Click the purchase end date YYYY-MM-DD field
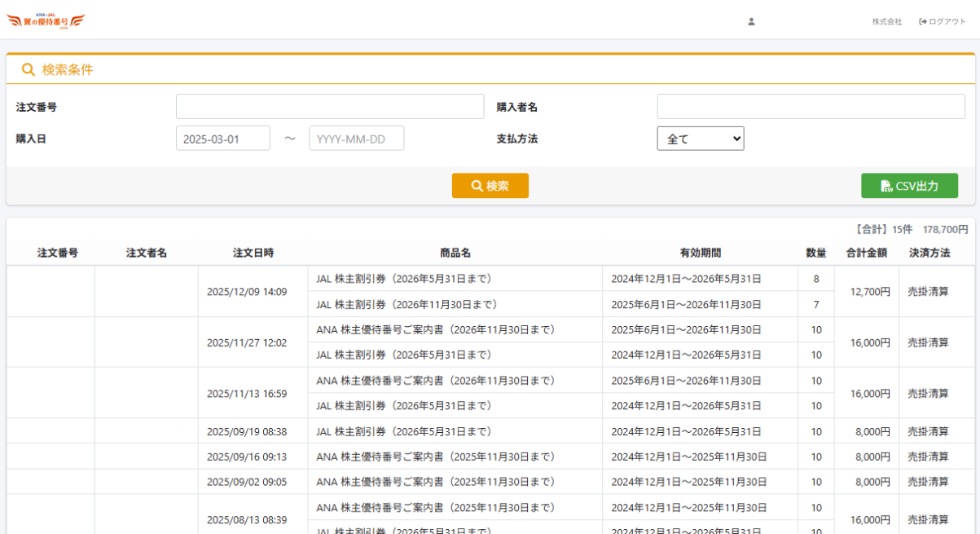This screenshot has height=534, width=980. (x=356, y=139)
